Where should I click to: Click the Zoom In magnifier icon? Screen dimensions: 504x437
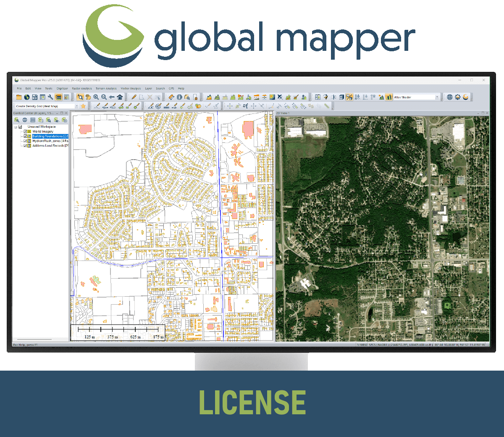(96, 97)
